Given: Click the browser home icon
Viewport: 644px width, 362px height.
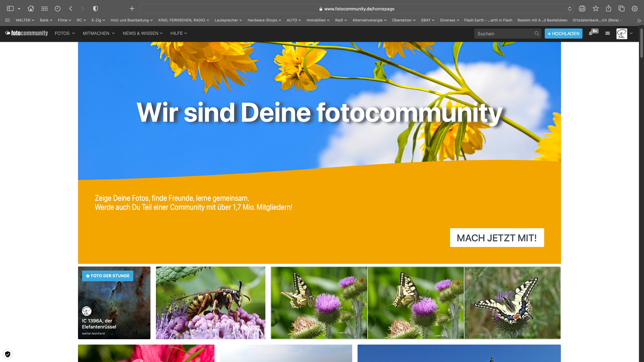Looking at the screenshot, I should point(31,9).
